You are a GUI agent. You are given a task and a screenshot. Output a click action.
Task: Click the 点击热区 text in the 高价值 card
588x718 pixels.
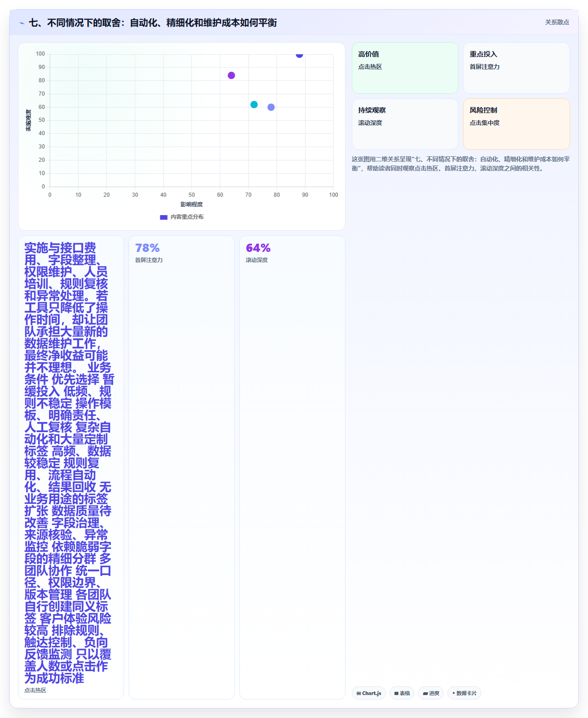coord(370,67)
